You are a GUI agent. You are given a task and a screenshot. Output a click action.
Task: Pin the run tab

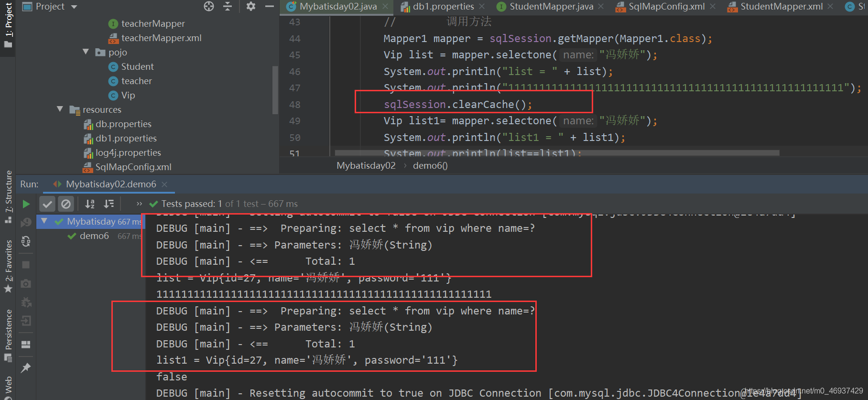[x=26, y=368]
